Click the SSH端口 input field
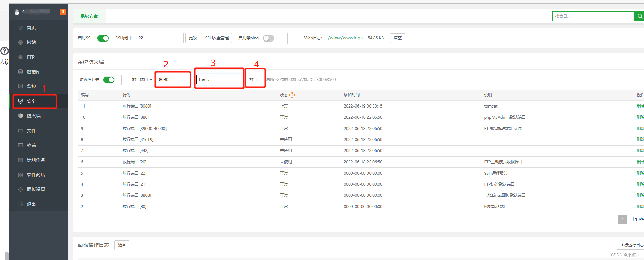The image size is (644, 260). coord(159,38)
